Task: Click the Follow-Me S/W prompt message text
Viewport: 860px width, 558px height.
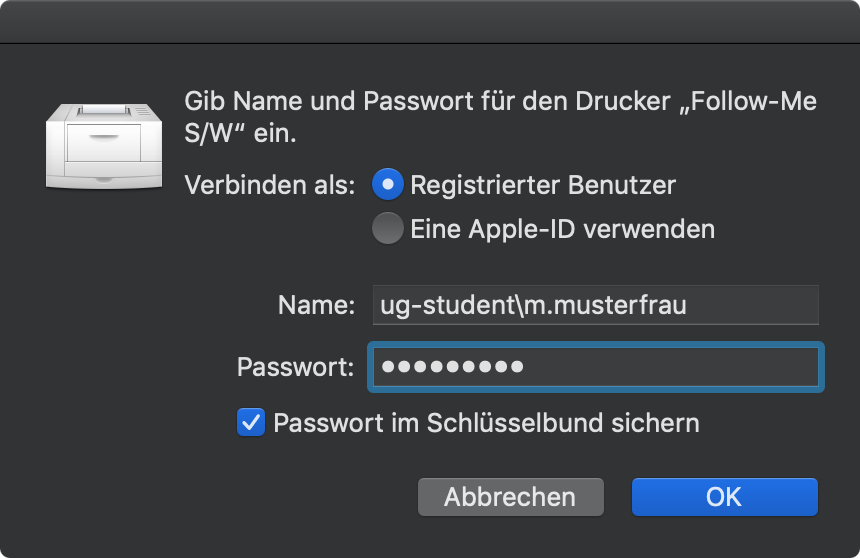Action: point(500,117)
